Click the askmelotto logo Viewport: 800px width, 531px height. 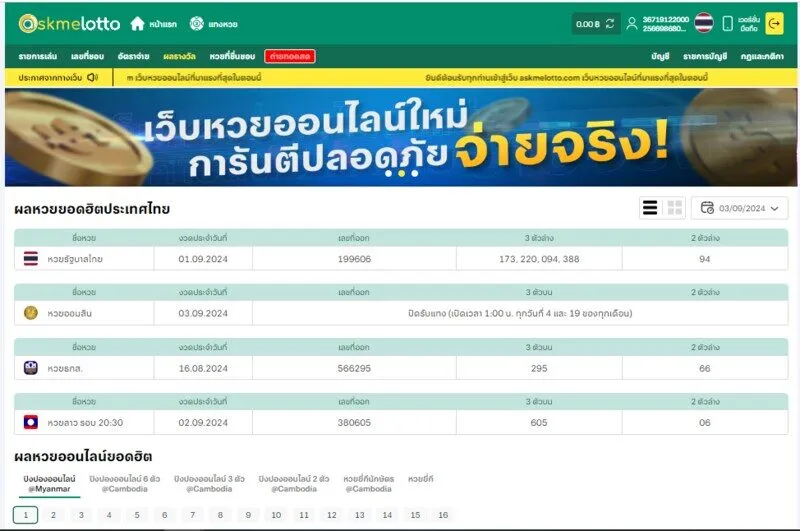tap(69, 23)
